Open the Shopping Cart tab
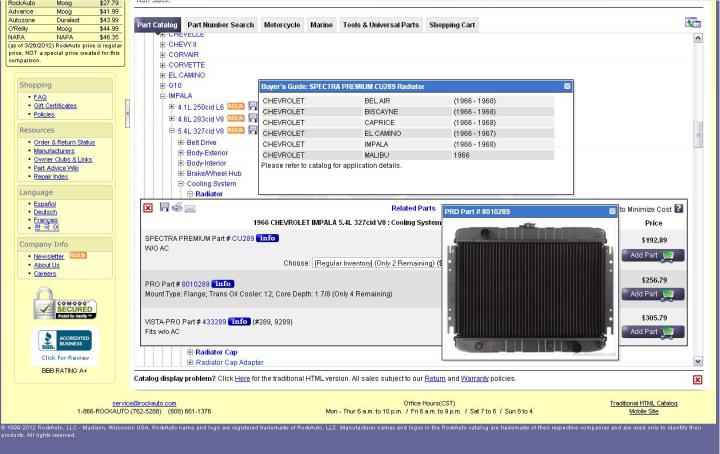 coord(452,25)
